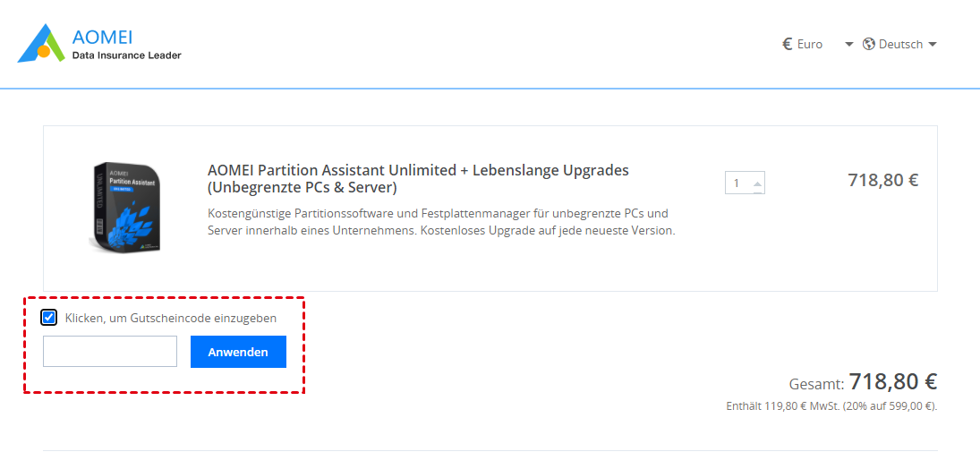Click the Partition Assistant product box image
Screen dimensions: 980x452
pos(127,207)
